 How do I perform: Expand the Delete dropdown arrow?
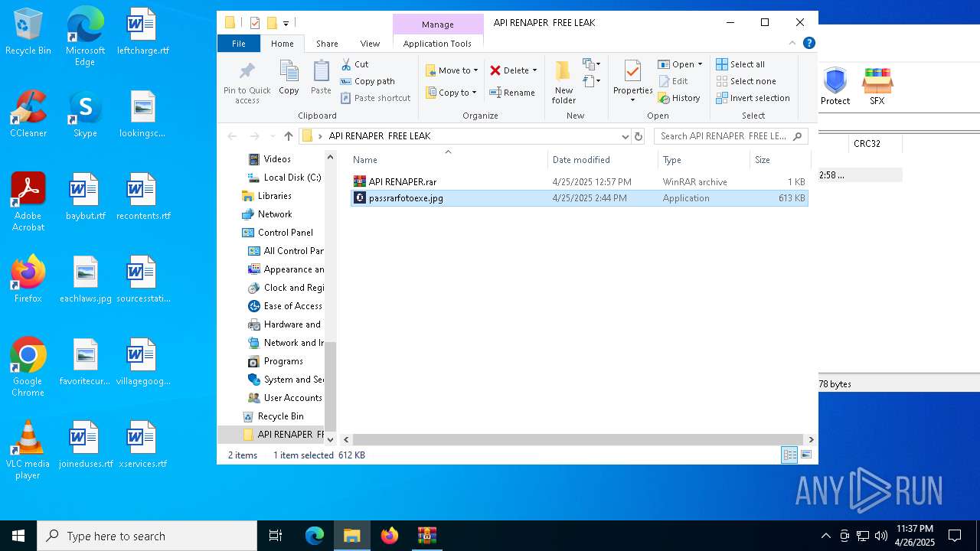point(534,70)
